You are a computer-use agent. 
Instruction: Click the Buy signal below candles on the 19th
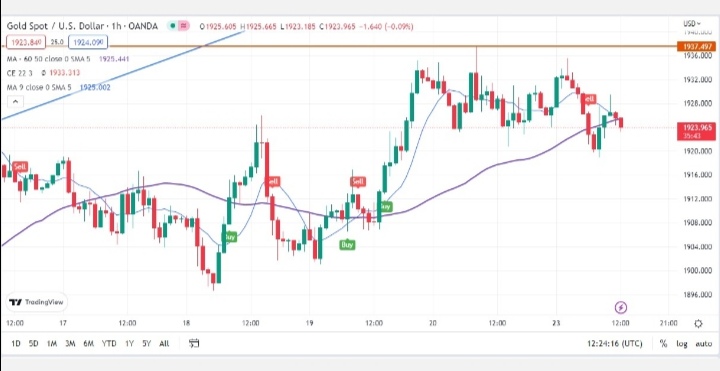pos(348,245)
